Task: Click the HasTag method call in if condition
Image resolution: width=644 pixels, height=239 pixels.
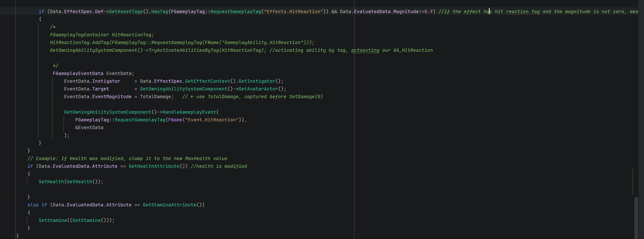Action: [160, 12]
